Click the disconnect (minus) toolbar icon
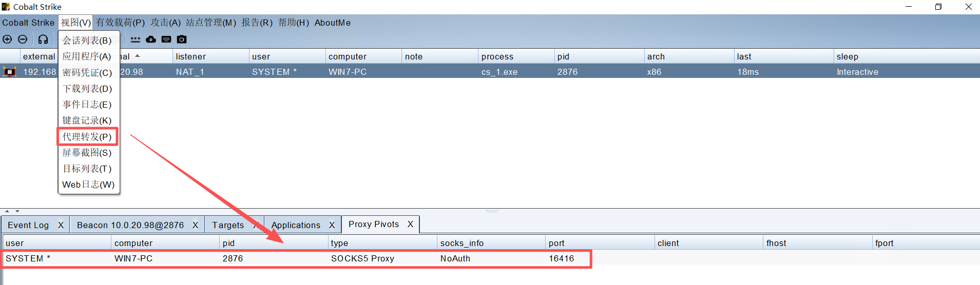This screenshot has height=285, width=980. click(x=23, y=39)
